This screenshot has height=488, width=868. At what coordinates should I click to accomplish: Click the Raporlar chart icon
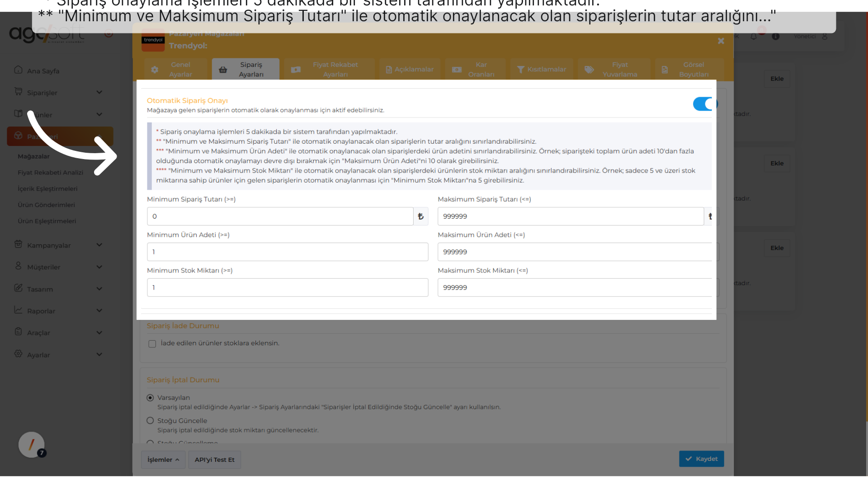[x=18, y=310]
